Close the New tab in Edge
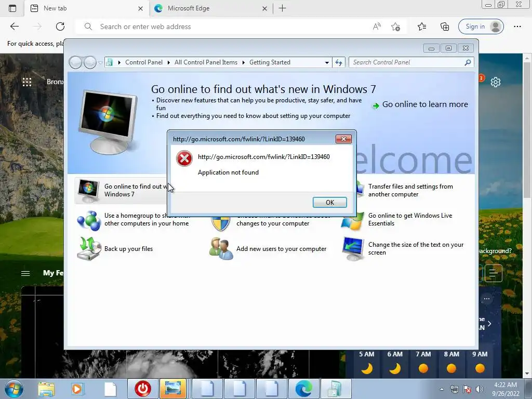The image size is (532, 399). click(x=140, y=8)
